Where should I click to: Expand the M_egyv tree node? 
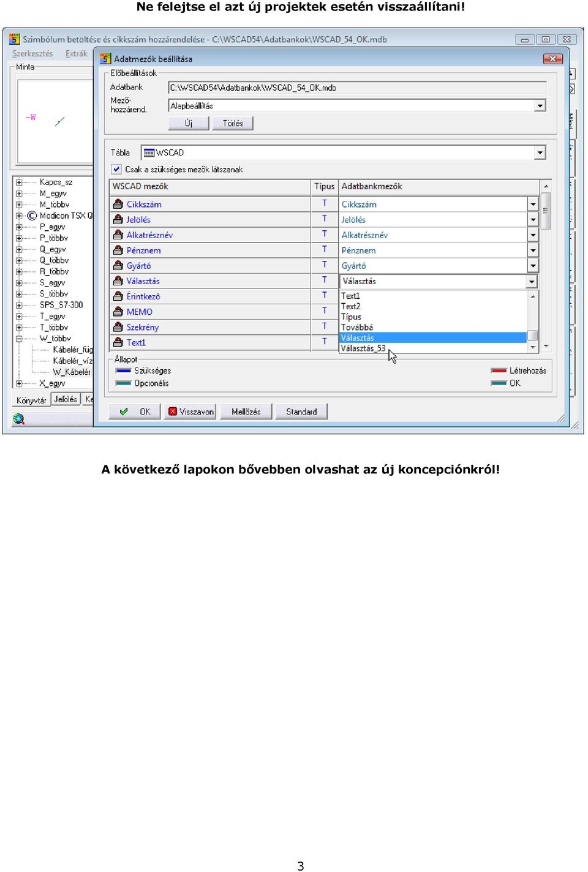coord(19,193)
